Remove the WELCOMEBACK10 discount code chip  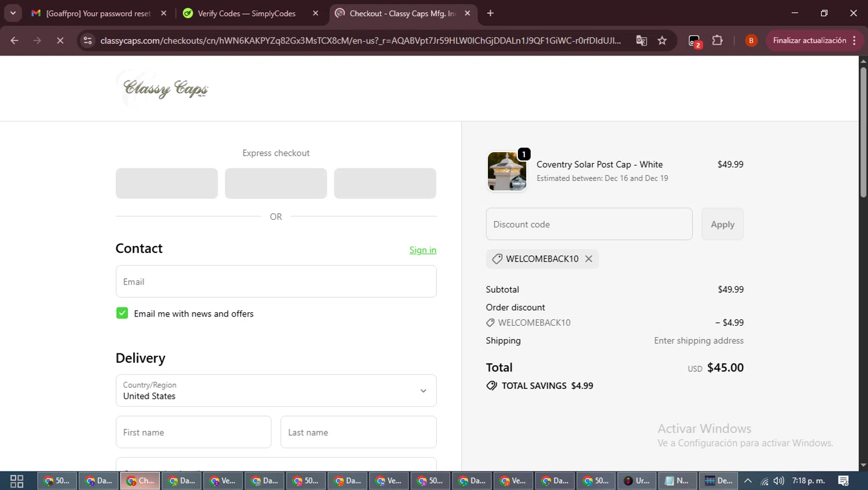(589, 259)
